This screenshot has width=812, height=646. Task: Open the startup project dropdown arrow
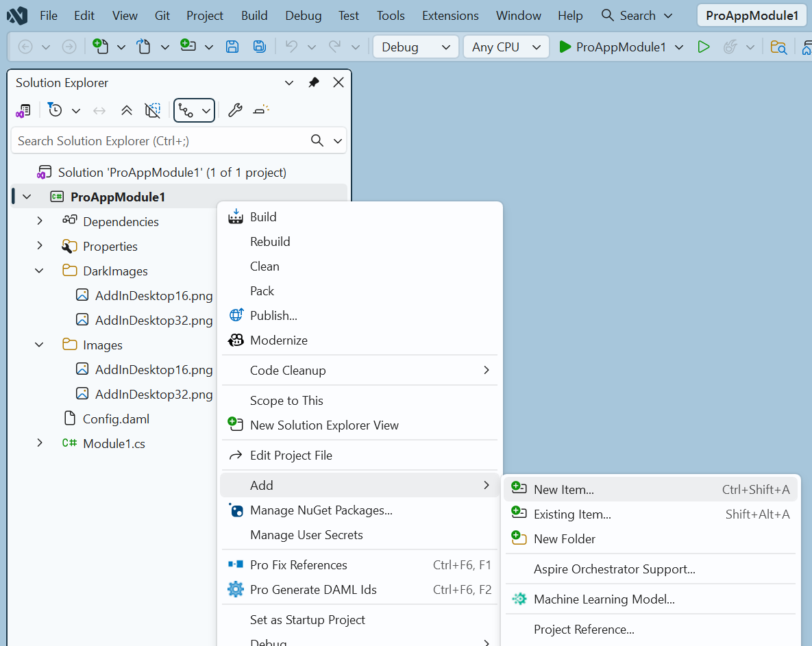pyautogui.click(x=679, y=47)
